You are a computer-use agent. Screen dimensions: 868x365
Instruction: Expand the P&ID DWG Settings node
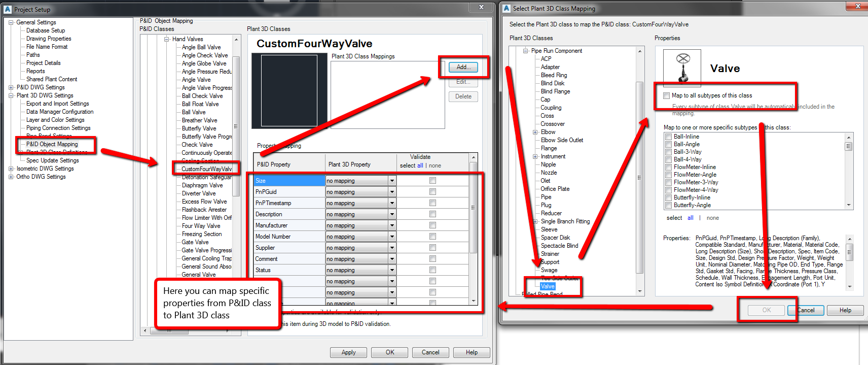coord(11,87)
